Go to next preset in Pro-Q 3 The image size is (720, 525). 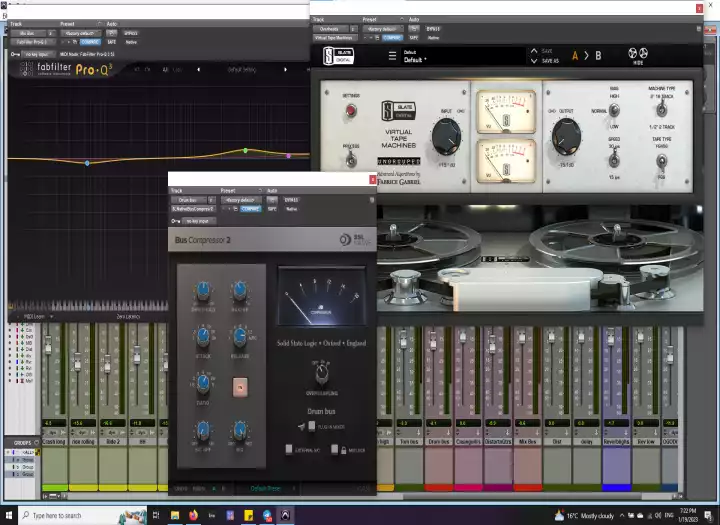[285, 70]
